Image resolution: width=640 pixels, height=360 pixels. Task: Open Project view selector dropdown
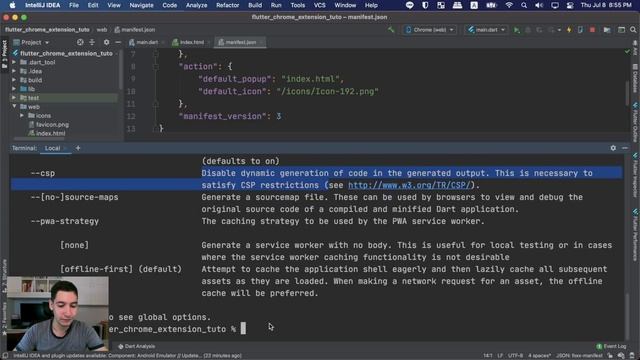click(x=31, y=42)
